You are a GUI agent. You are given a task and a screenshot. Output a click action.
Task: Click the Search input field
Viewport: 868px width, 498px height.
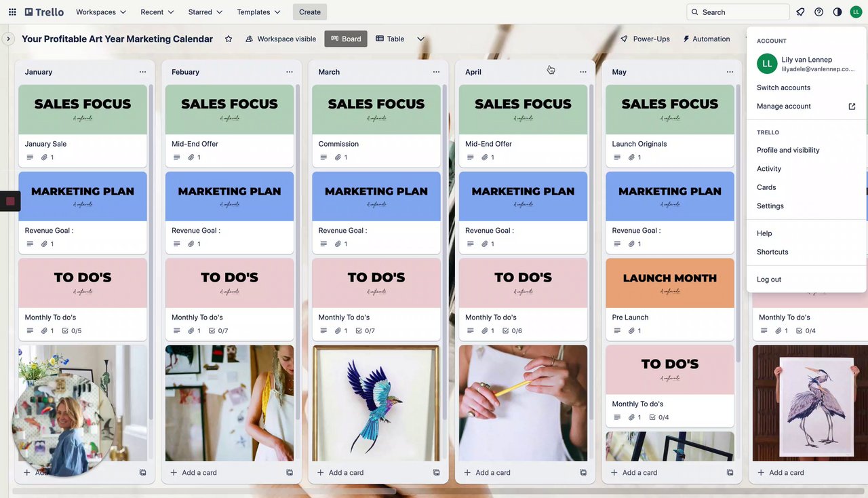pyautogui.click(x=738, y=12)
